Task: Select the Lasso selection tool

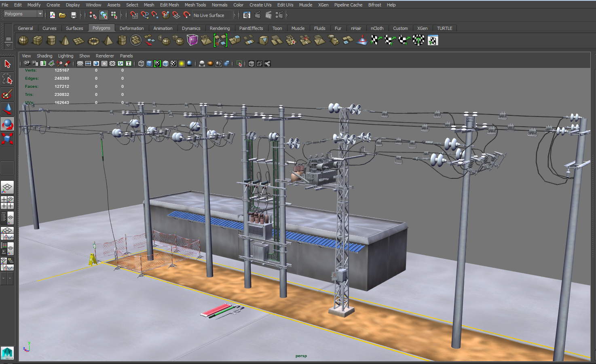Action: tap(7, 79)
